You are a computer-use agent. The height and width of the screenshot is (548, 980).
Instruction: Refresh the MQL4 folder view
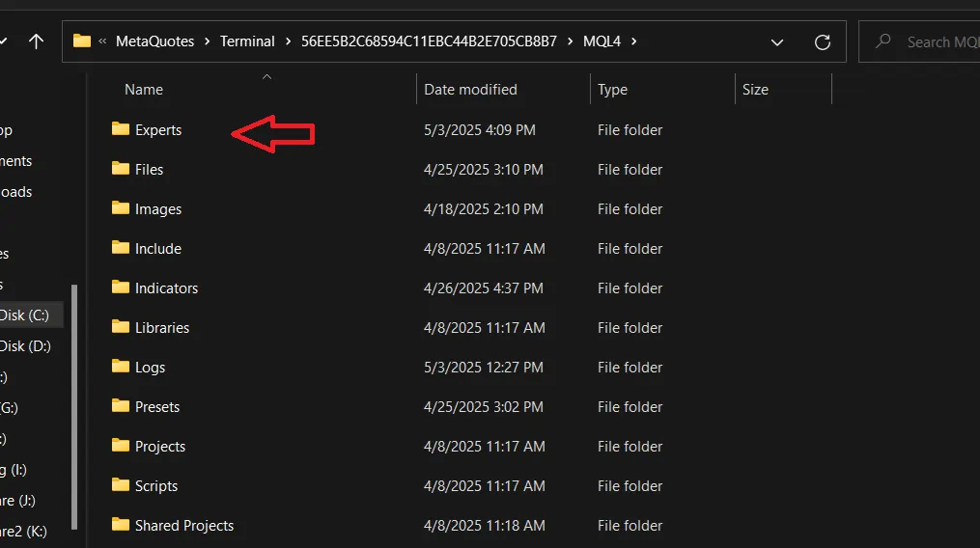coord(823,41)
